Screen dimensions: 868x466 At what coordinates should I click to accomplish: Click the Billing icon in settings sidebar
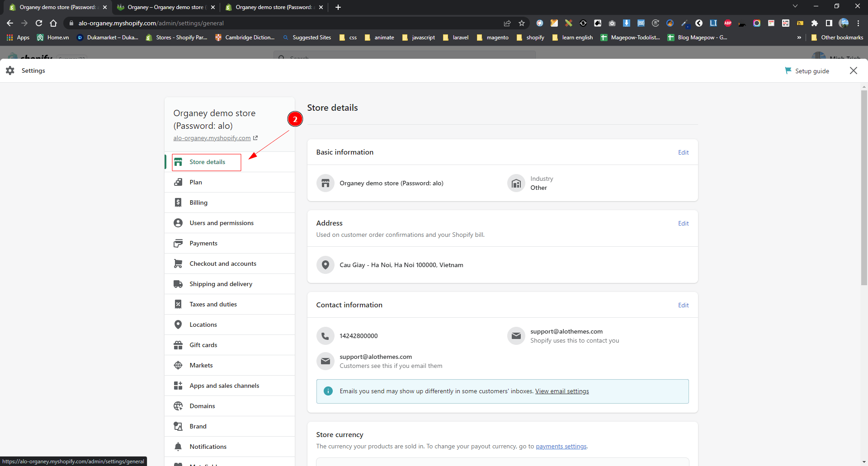(x=178, y=202)
